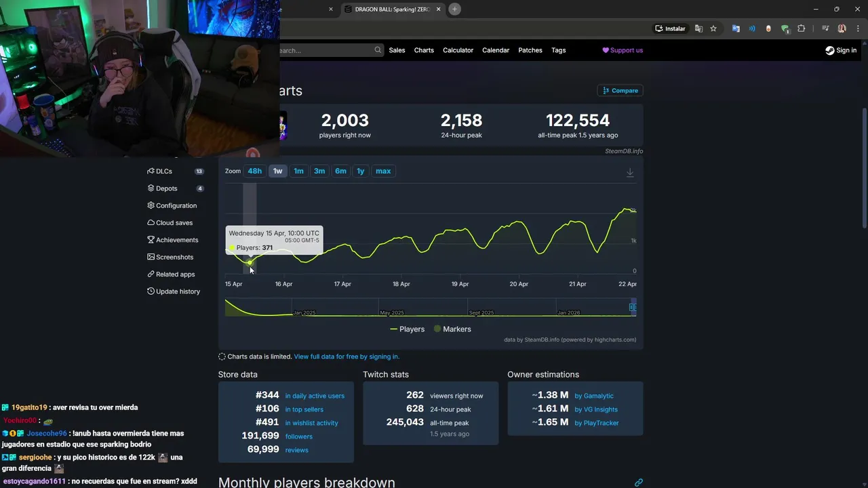The height and width of the screenshot is (488, 868).
Task: Set chart zoom to max
Action: [x=383, y=171]
